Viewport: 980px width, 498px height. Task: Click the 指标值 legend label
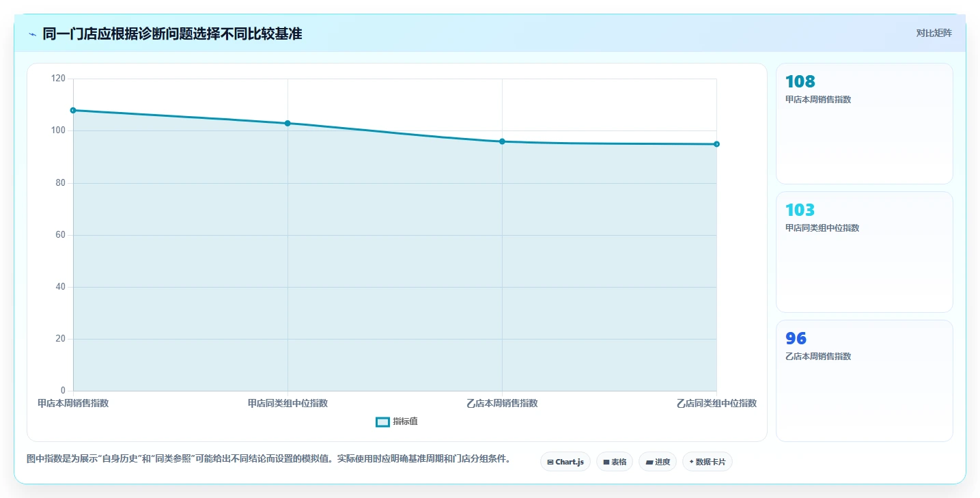(x=405, y=421)
